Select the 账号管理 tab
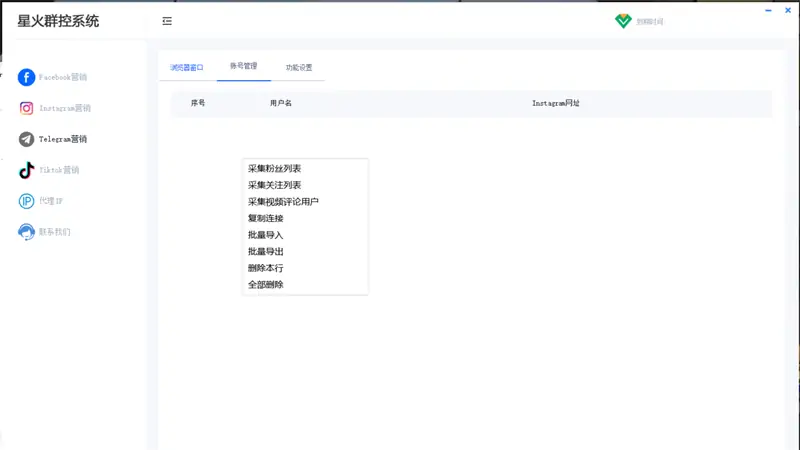This screenshot has height=450, width=800. [x=243, y=66]
